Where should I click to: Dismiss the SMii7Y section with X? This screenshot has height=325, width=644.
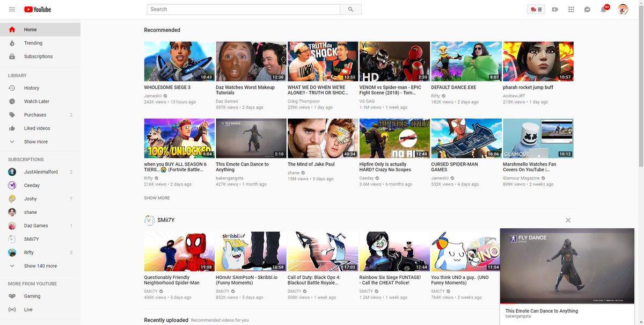pyautogui.click(x=568, y=220)
